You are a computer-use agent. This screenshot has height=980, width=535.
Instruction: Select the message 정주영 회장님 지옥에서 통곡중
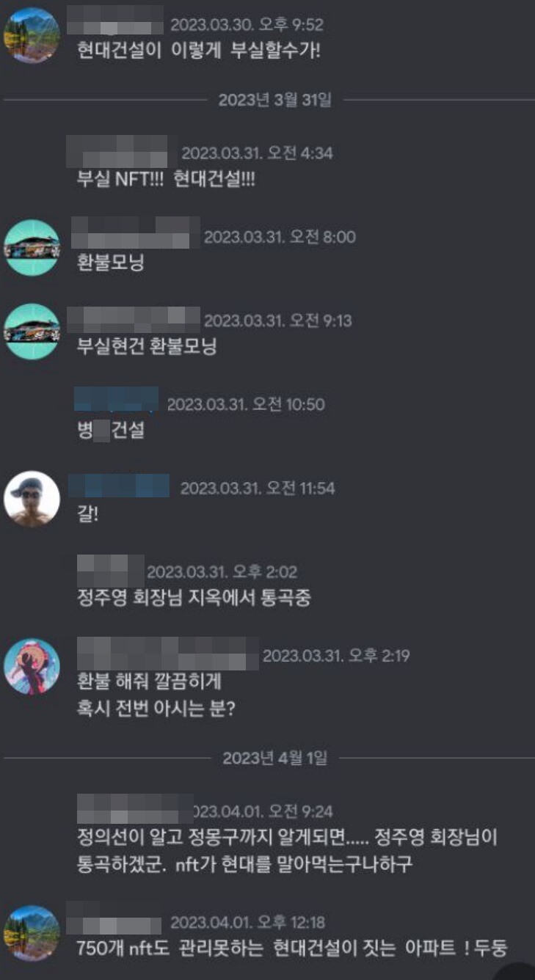(x=194, y=598)
